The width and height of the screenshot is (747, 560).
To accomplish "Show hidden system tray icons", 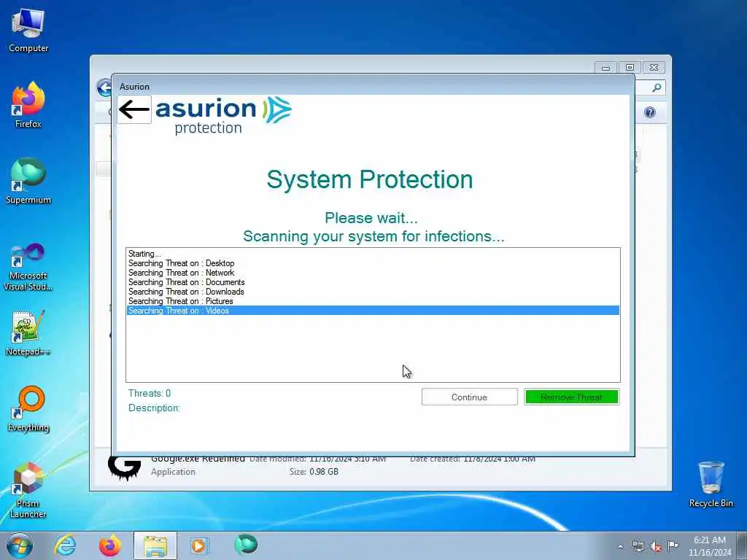I will coord(620,547).
